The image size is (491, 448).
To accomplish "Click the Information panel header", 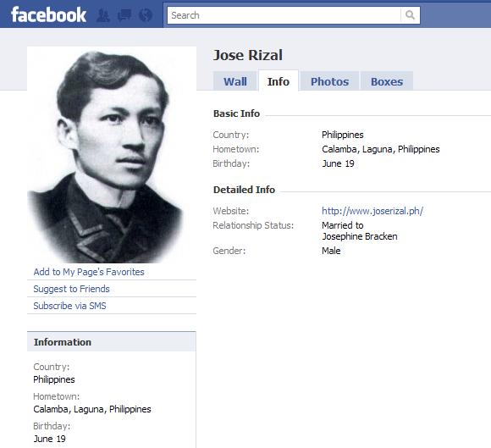I will point(112,341).
